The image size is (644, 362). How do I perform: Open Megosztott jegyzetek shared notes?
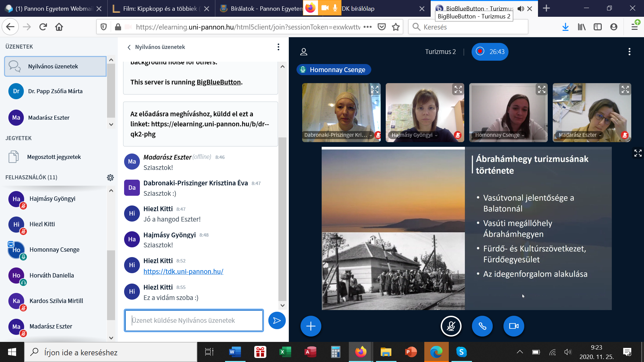[54, 157]
